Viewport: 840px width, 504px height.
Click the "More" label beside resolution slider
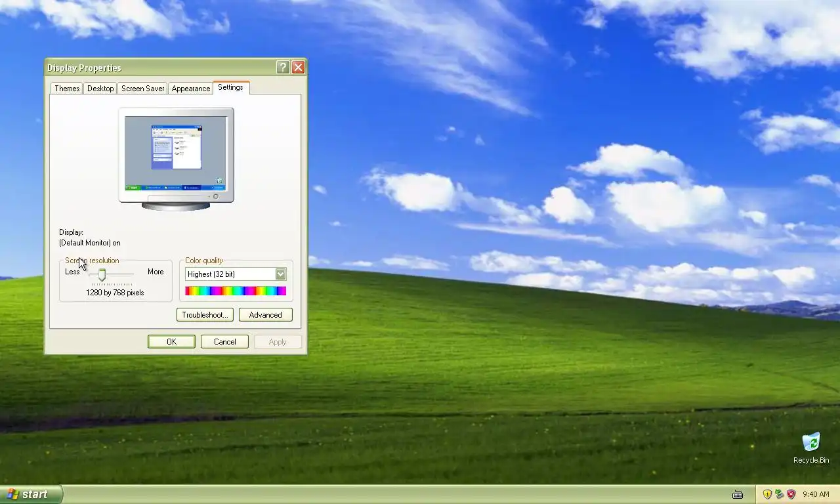point(156,272)
